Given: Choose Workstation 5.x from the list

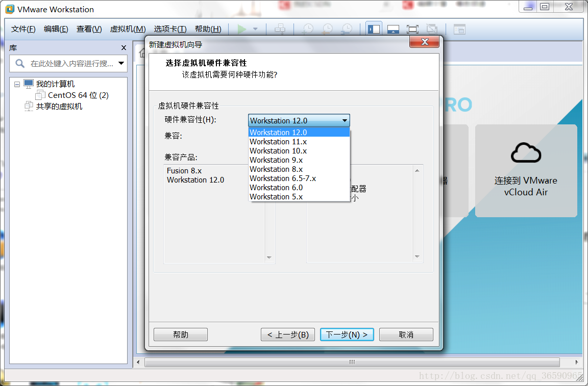Looking at the screenshot, I should pyautogui.click(x=299, y=197).
